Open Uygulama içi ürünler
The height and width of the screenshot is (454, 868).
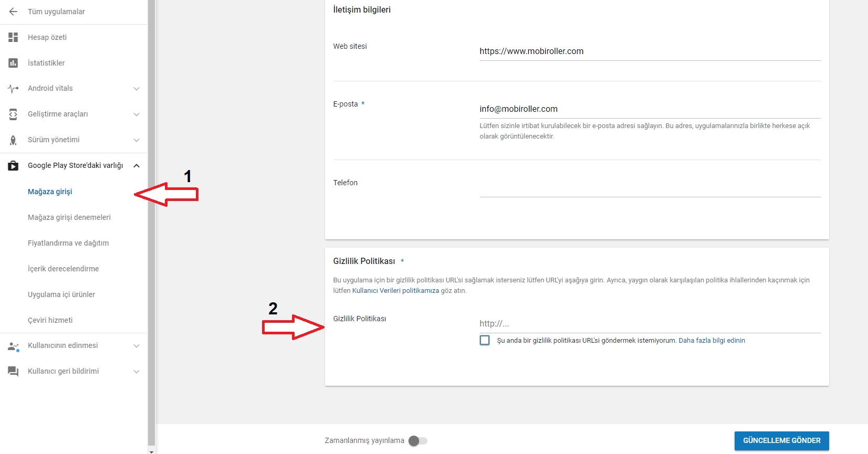pos(61,294)
